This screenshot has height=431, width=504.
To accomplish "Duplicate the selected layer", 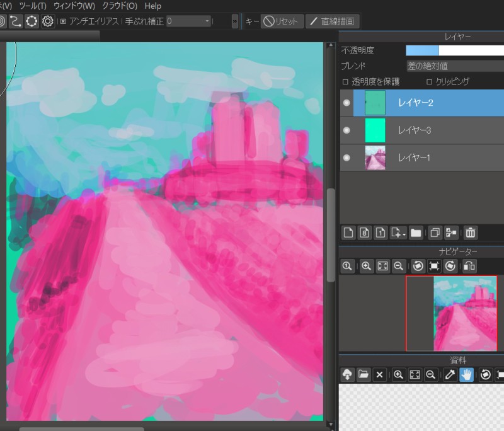I will click(x=435, y=233).
